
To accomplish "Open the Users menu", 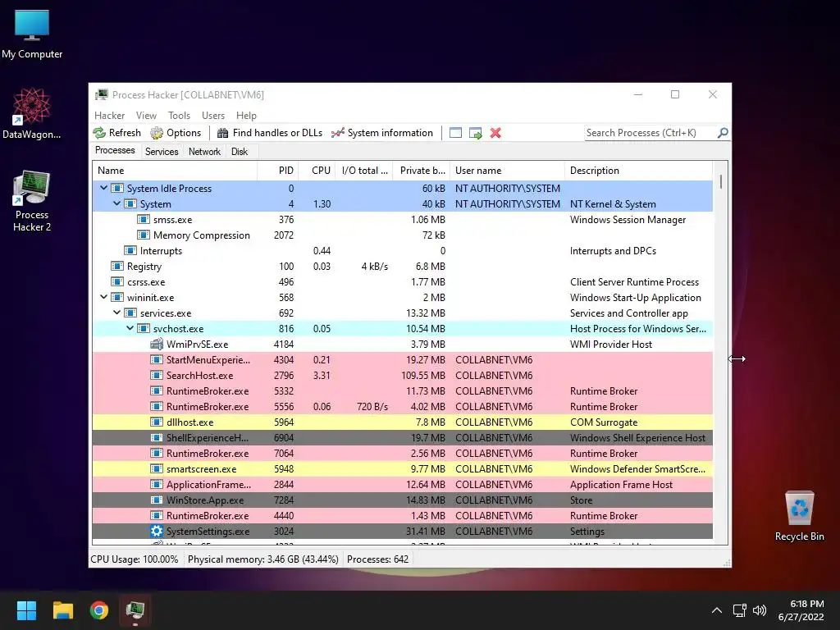I will tap(213, 115).
